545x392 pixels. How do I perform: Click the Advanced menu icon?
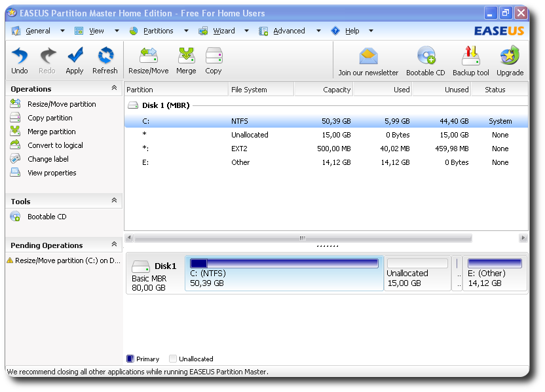[x=263, y=31]
